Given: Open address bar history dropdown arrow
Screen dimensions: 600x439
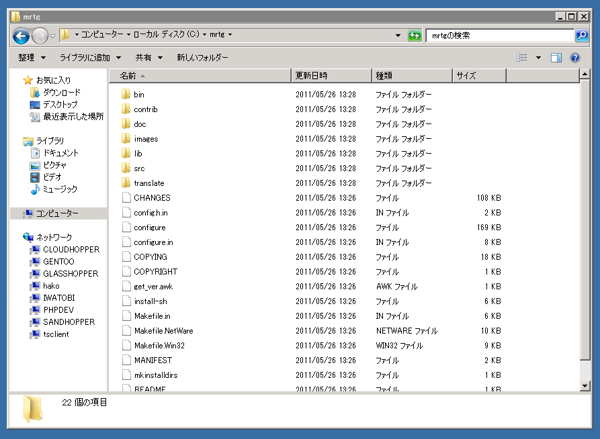Looking at the screenshot, I should 398,36.
